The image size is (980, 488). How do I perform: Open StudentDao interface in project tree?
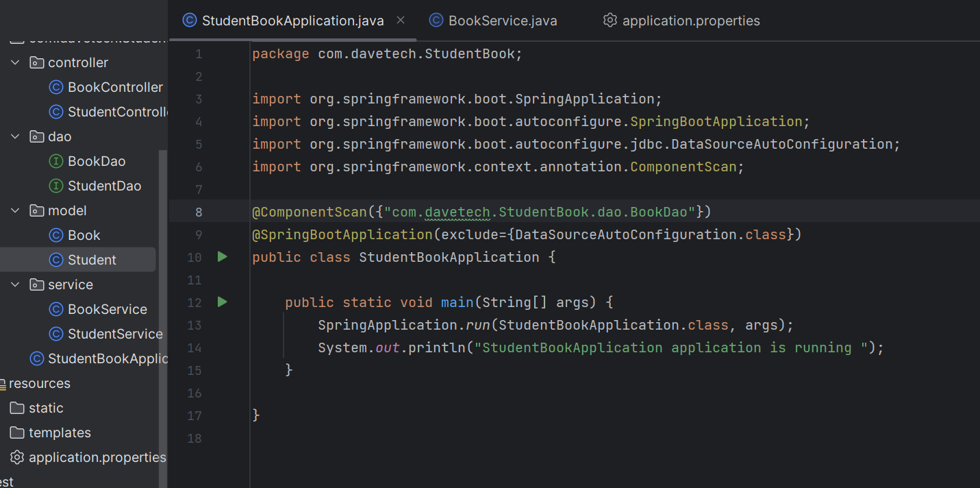coord(104,186)
